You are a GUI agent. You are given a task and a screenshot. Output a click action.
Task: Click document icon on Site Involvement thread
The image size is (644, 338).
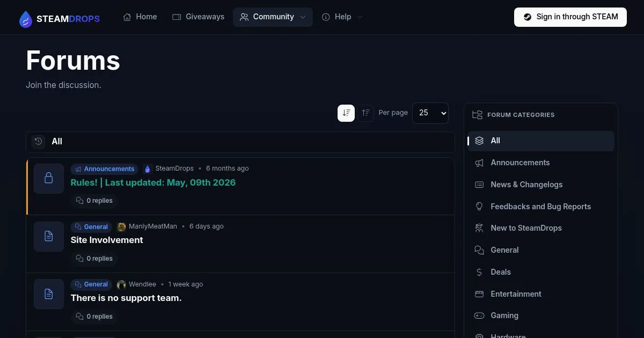(49, 237)
